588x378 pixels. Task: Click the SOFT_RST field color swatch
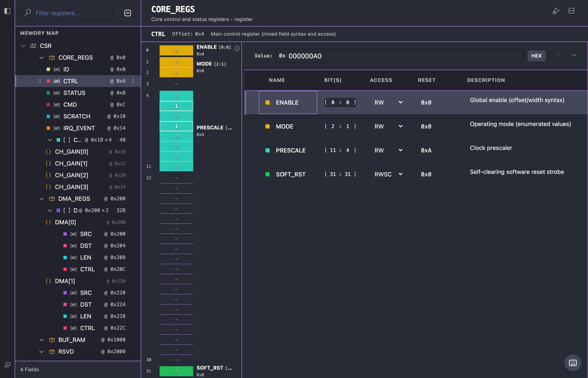268,174
